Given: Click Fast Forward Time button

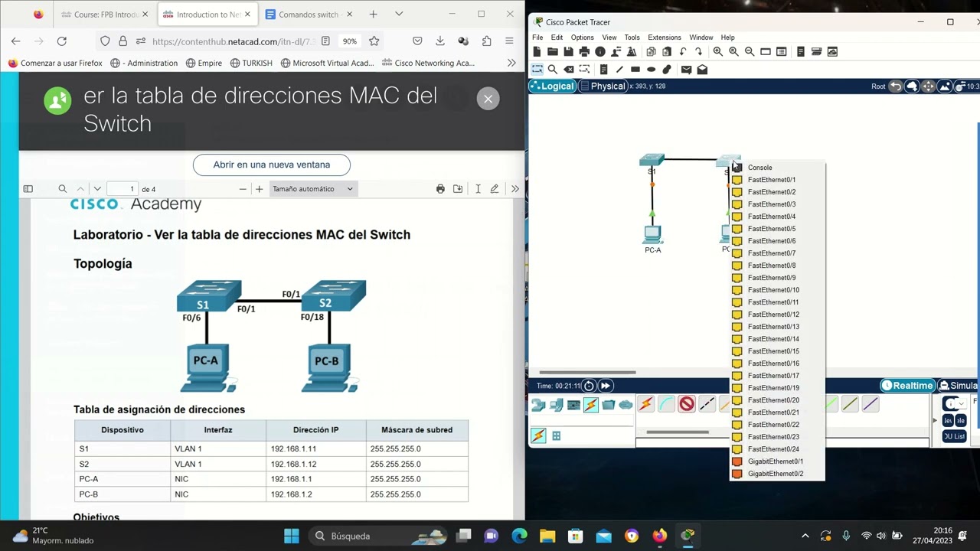Looking at the screenshot, I should point(605,386).
